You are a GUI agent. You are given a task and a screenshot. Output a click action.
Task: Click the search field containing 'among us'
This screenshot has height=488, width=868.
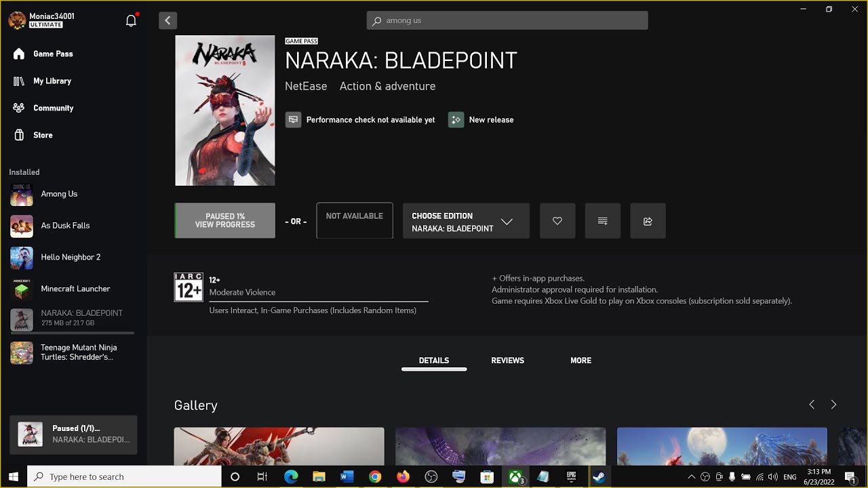(x=507, y=20)
